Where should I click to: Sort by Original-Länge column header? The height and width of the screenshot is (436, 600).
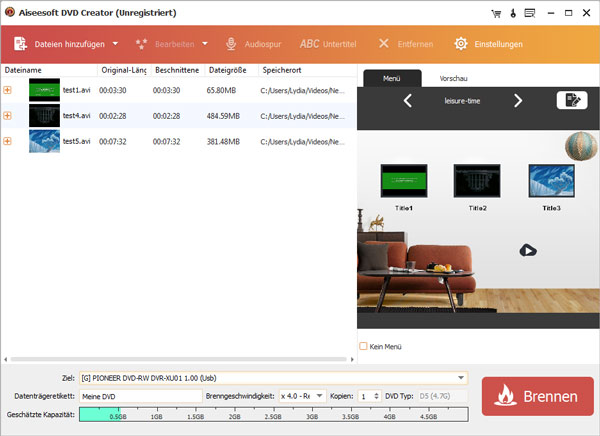click(124, 70)
